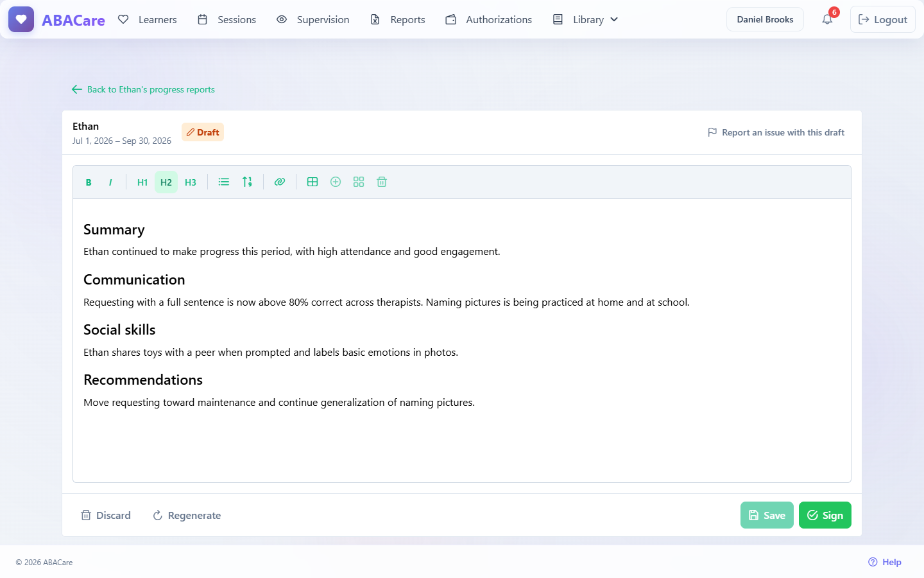Toggle bold formatting in the editor toolbar
The width and height of the screenshot is (924, 578).
(89, 182)
